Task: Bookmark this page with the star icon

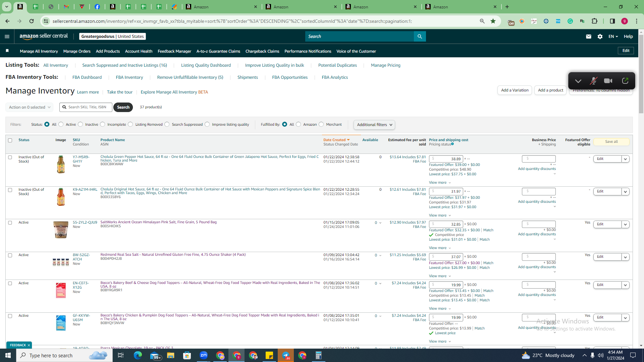Action: 493,21
